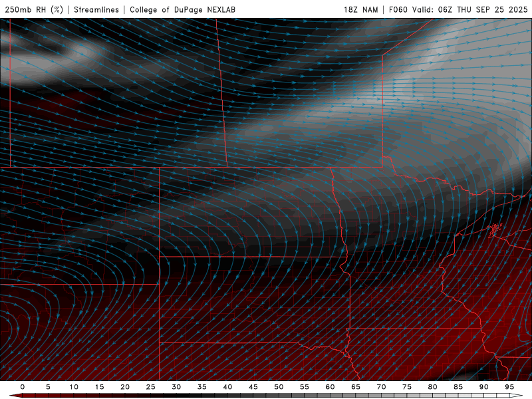Viewport: 532px width, 399px height.
Task: Click the color scale label "80"
Action: pos(432,387)
